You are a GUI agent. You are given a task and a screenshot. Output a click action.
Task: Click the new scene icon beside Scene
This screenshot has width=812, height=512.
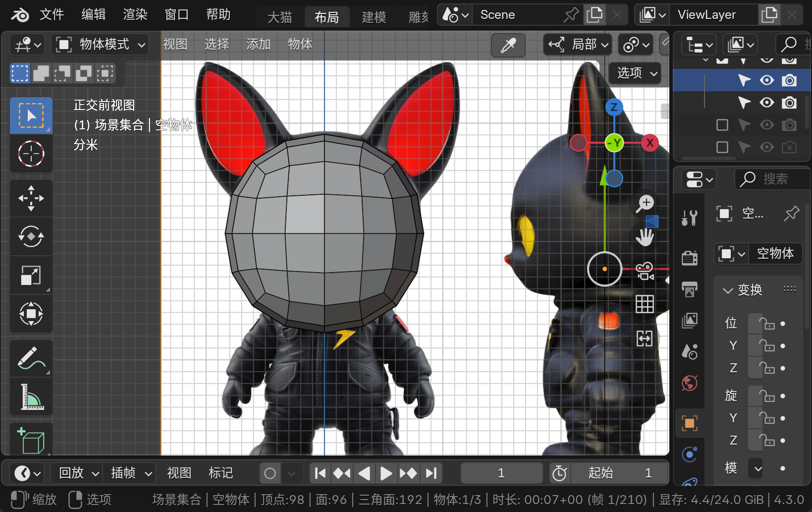point(595,15)
